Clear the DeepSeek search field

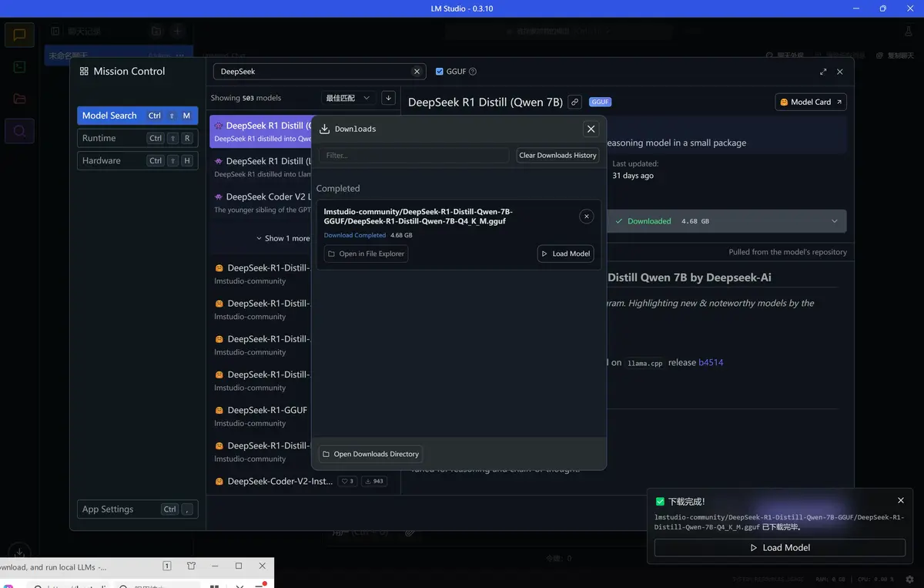tap(417, 72)
